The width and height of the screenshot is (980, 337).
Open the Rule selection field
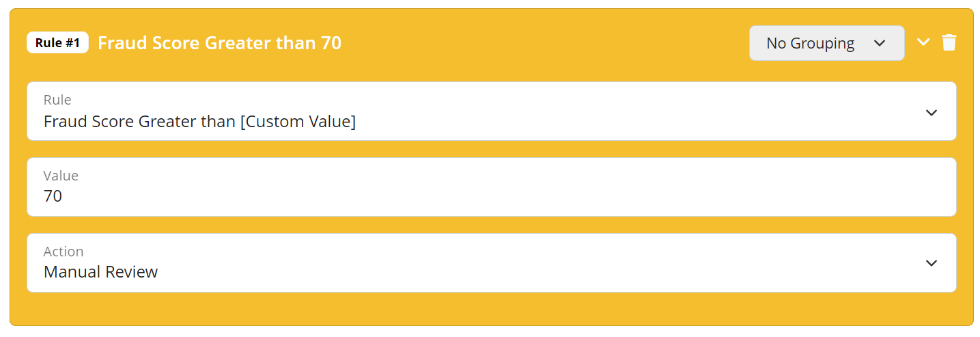[x=491, y=111]
